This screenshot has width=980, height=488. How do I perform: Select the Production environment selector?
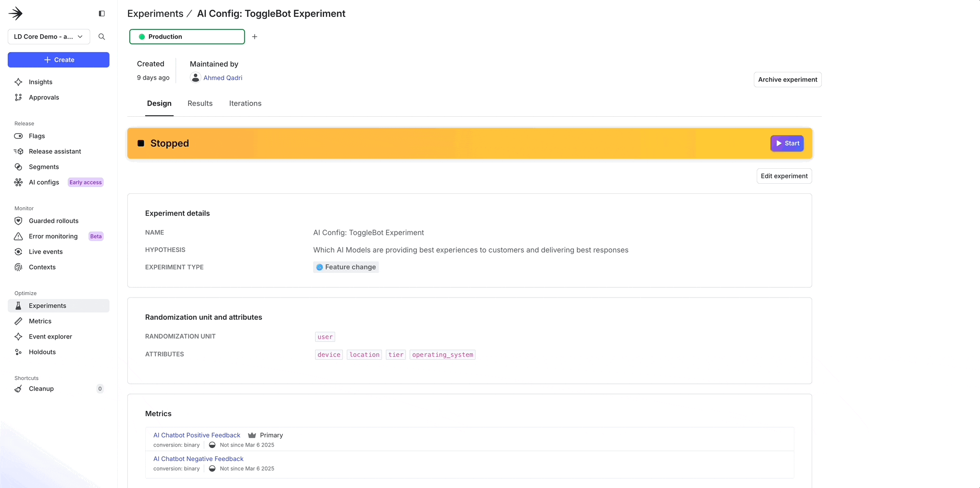(x=187, y=37)
